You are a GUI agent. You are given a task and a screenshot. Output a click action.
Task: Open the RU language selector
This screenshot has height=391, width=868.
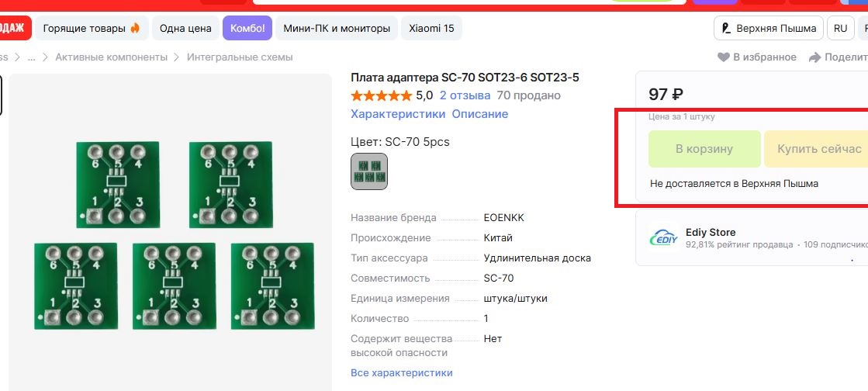(x=840, y=28)
